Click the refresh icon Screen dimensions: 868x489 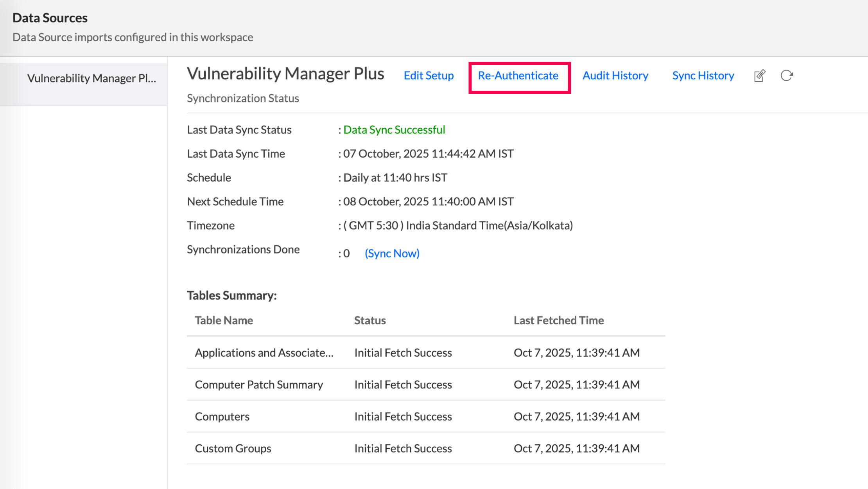pyautogui.click(x=786, y=76)
